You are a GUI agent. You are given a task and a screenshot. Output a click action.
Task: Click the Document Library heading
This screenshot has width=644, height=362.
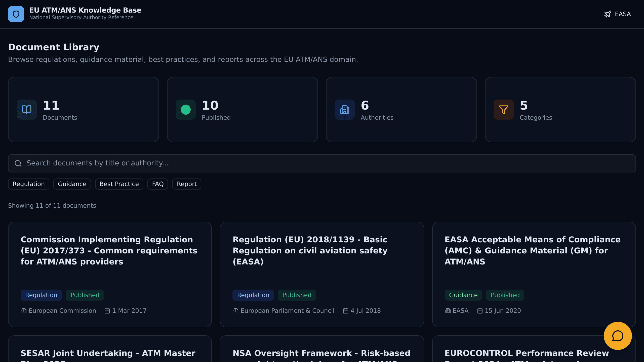[x=54, y=47]
